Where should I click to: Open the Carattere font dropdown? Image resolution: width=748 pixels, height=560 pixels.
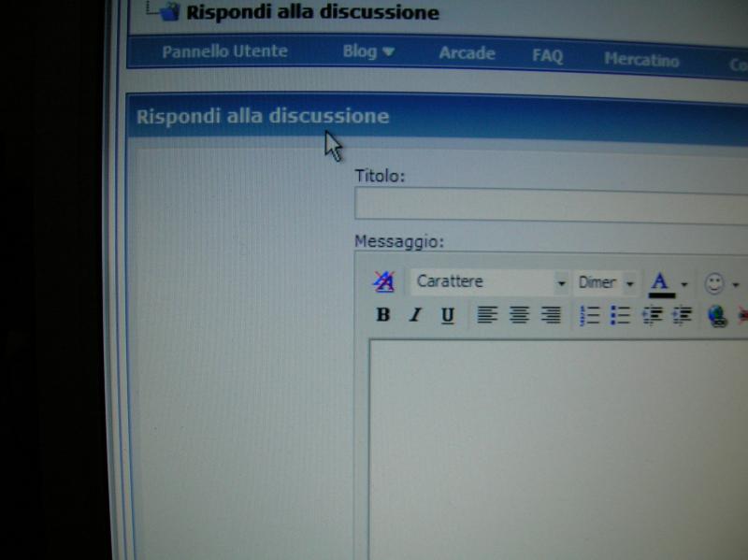(489, 282)
